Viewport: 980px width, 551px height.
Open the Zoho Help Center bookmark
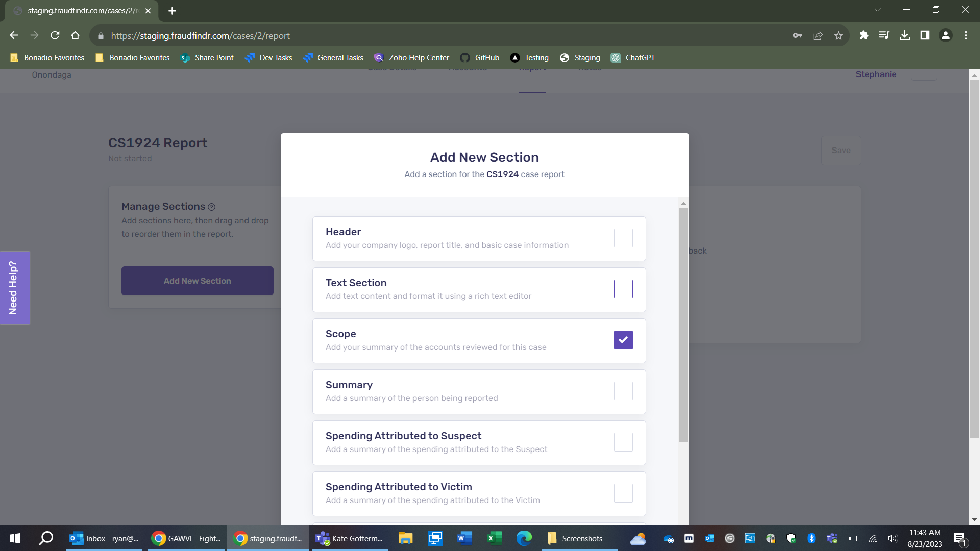click(x=411, y=58)
